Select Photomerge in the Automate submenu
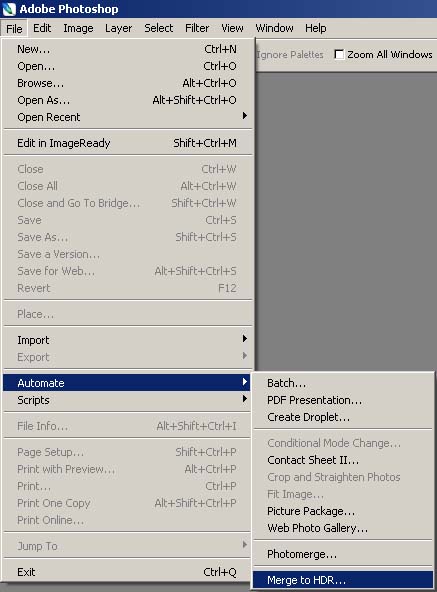437x592 pixels. point(343,554)
